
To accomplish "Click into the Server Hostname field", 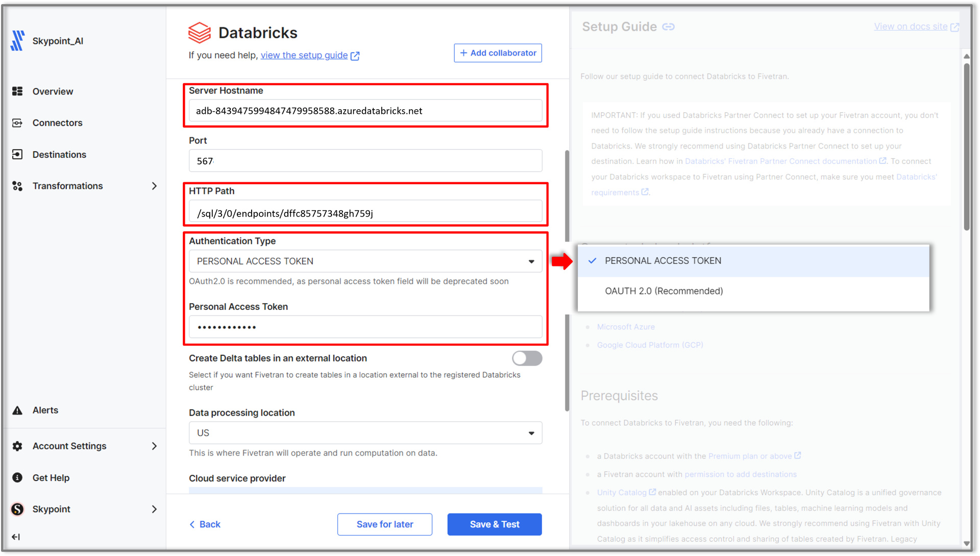I will coord(365,111).
